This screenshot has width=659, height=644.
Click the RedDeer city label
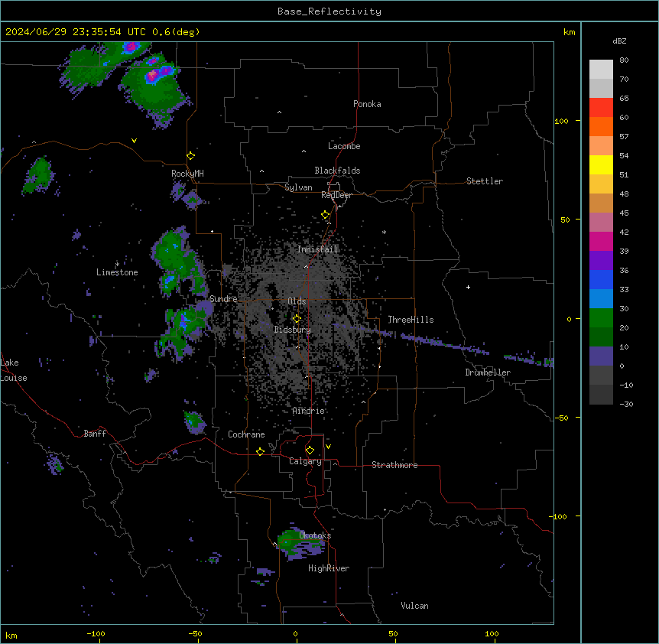click(x=336, y=195)
